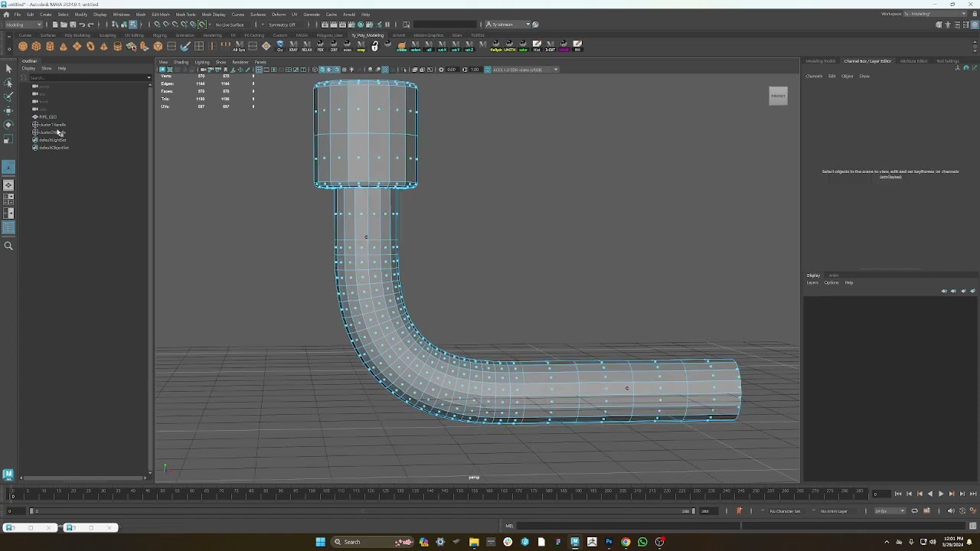Click the wrap shelf button
980x551 pixels.
pyautogui.click(x=361, y=47)
